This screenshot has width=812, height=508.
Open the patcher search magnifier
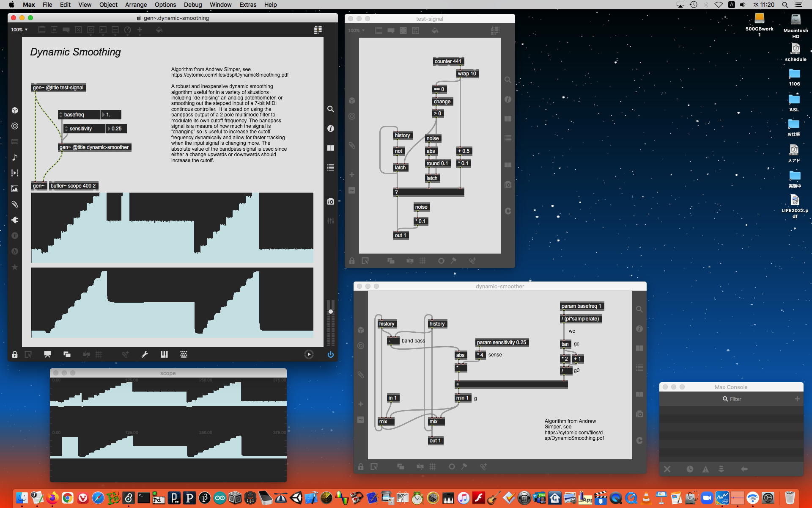pos(331,109)
